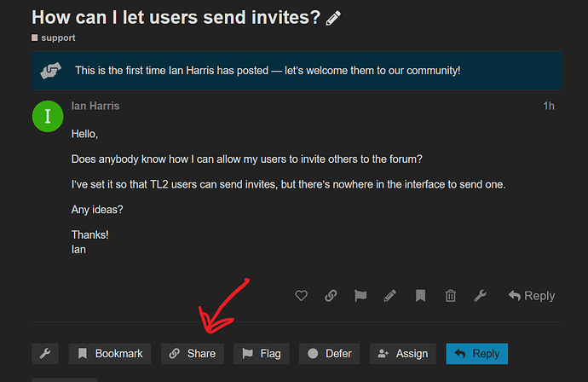The height and width of the screenshot is (382, 588).
Task: Edit the post with pencil icon
Action: (x=390, y=296)
